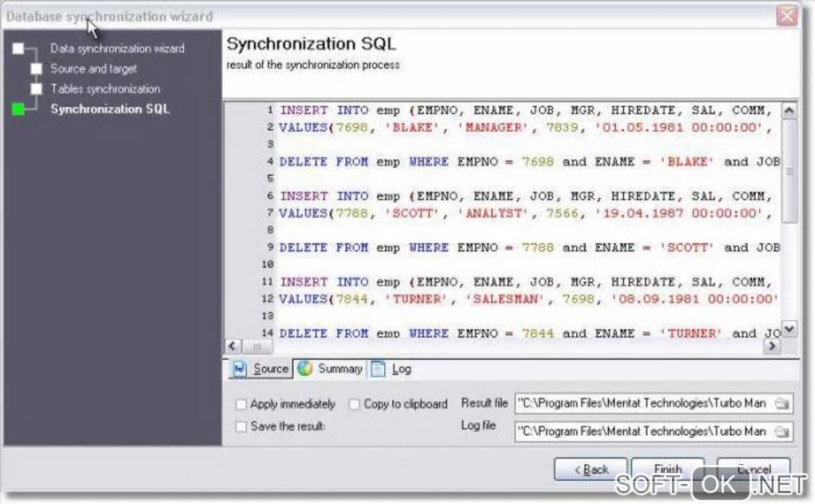
Task: Browse for the Result file path
Action: pos(781,403)
